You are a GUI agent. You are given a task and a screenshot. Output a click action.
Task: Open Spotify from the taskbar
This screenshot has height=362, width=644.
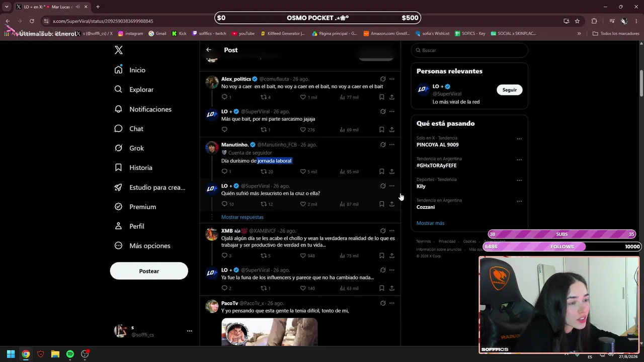[70, 354]
